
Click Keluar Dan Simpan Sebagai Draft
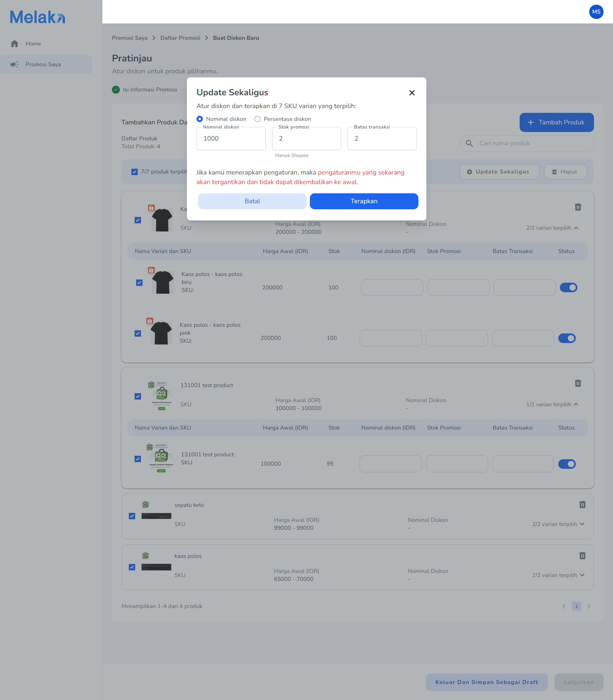pyautogui.click(x=486, y=682)
